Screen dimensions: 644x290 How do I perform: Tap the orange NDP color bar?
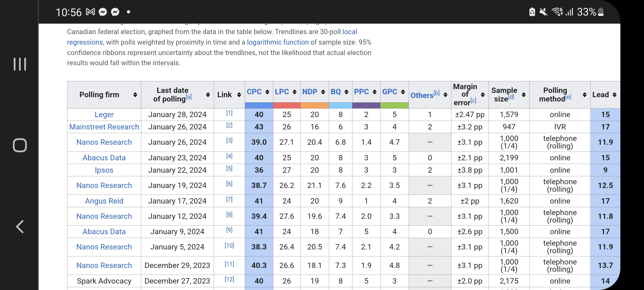coord(315,105)
